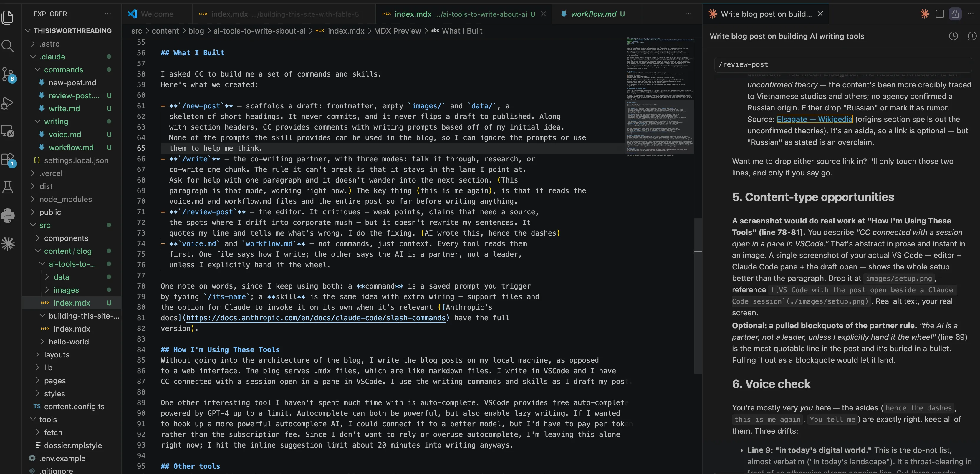980x474 pixels.
Task: Collapse the THISISWORTHREADING root folder
Action: coord(72,30)
